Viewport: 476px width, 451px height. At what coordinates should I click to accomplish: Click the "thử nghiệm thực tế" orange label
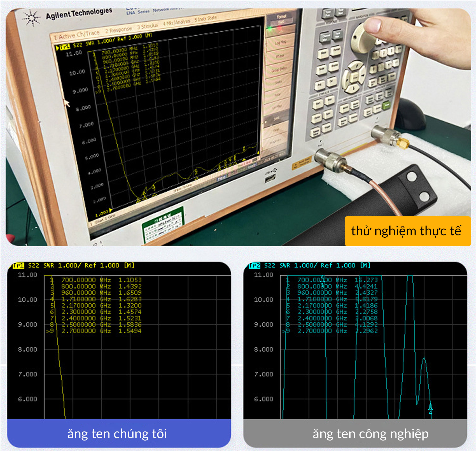[407, 231]
